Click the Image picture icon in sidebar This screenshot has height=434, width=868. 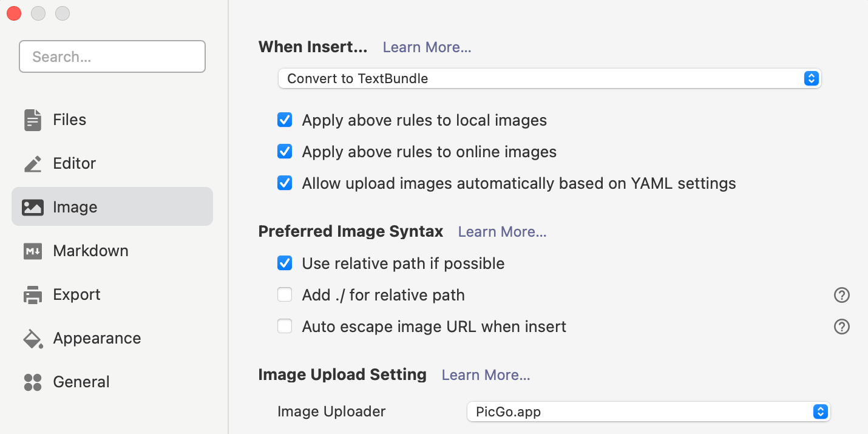[x=33, y=208]
